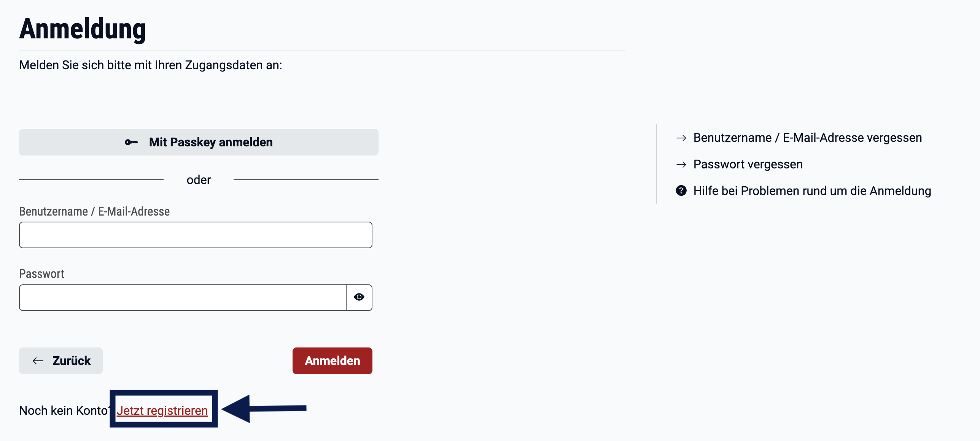Click the Passwort field label

pos(41,274)
